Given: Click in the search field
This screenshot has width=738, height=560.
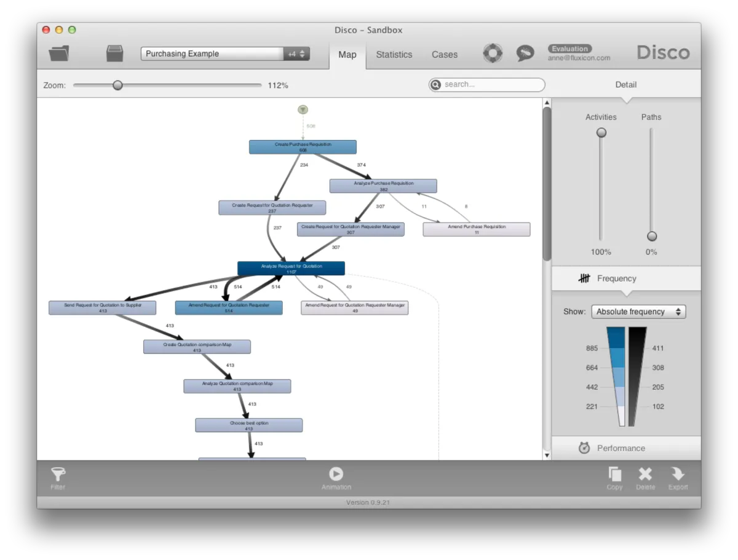Looking at the screenshot, I should click(x=486, y=85).
